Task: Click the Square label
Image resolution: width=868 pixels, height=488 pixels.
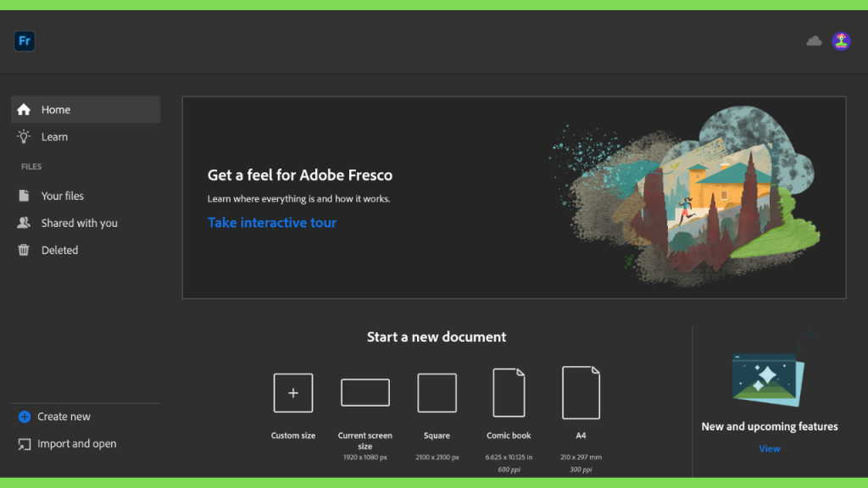Action: click(x=437, y=435)
